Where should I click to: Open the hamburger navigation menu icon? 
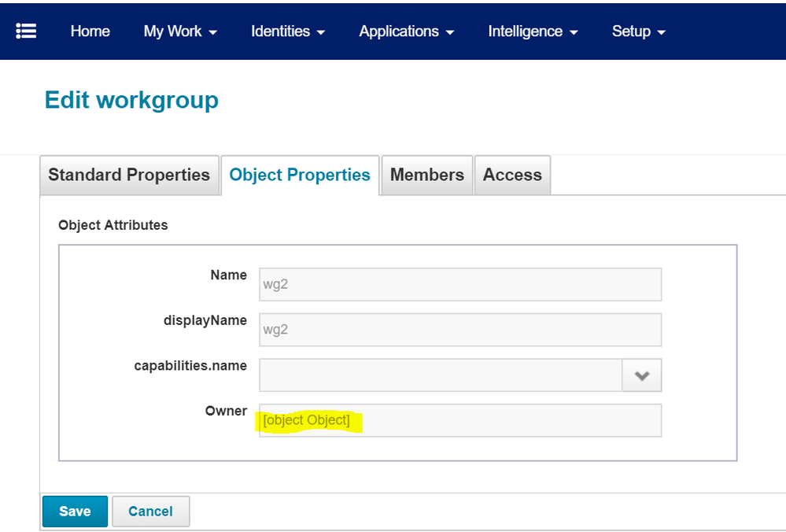[26, 31]
